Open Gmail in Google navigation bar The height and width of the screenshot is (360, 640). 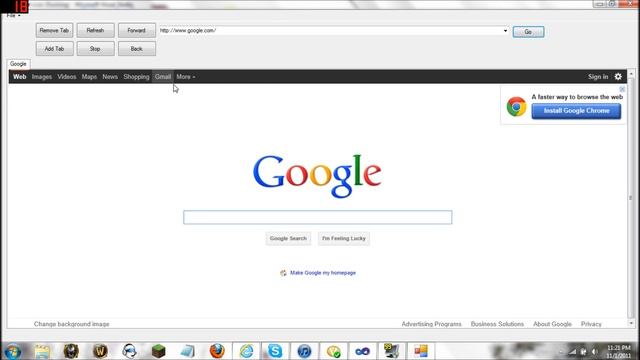point(162,77)
